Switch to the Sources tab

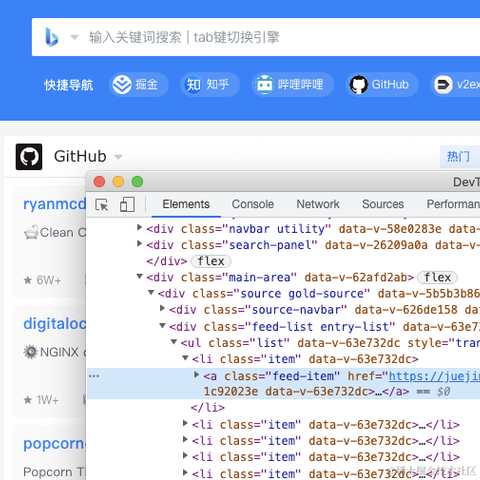coord(383,204)
